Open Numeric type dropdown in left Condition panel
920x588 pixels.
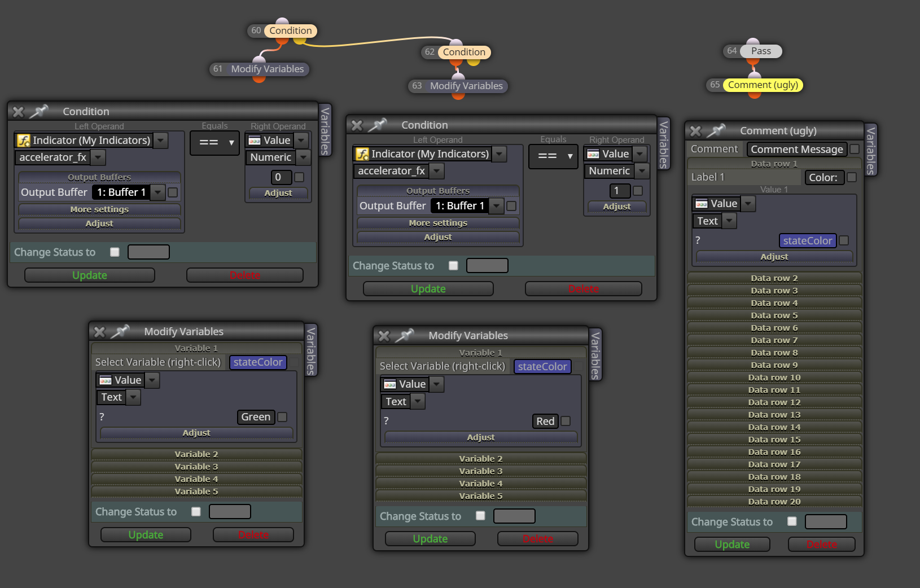pyautogui.click(x=303, y=157)
